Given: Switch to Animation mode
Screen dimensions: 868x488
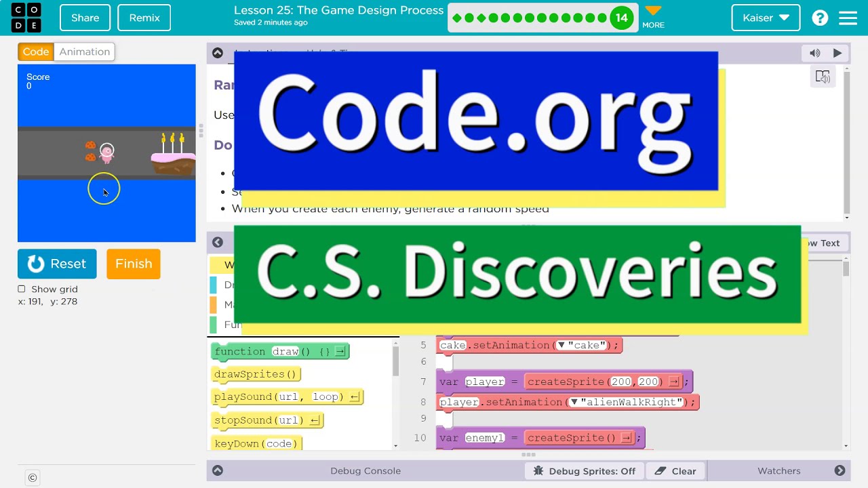Looking at the screenshot, I should [84, 52].
